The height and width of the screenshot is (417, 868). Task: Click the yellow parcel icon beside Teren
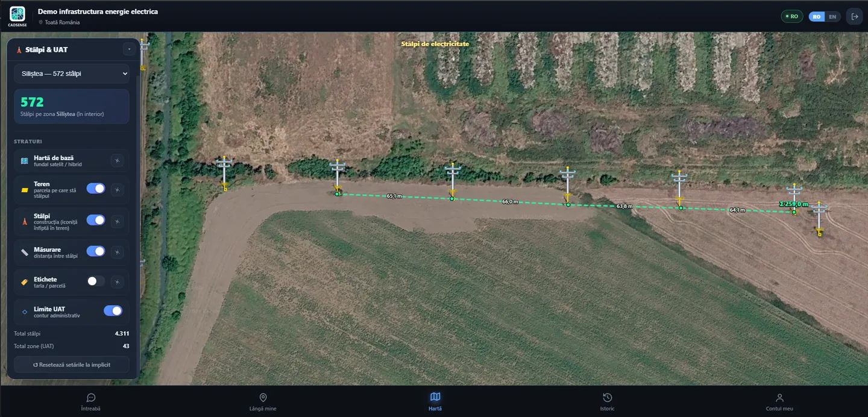[25, 190]
